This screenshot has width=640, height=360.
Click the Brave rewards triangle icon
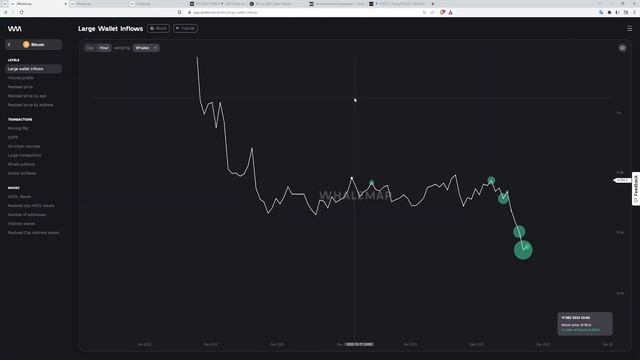point(451,12)
